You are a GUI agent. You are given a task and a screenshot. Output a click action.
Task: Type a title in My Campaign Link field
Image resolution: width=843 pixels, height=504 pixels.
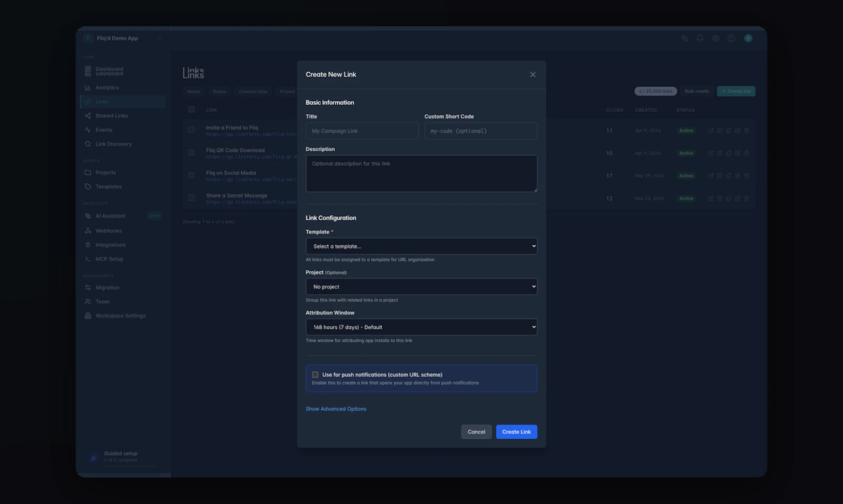click(x=362, y=131)
